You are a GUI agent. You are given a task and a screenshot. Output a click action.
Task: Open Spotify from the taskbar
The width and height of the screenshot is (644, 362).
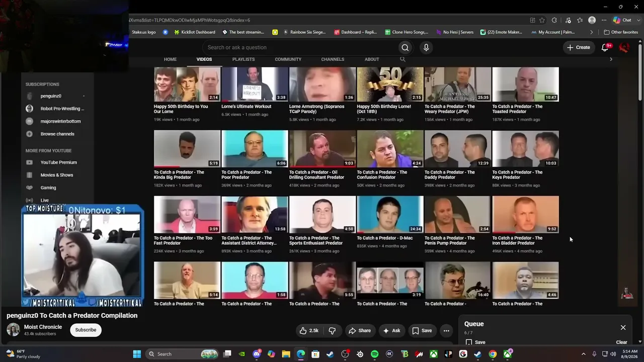pos(374,354)
